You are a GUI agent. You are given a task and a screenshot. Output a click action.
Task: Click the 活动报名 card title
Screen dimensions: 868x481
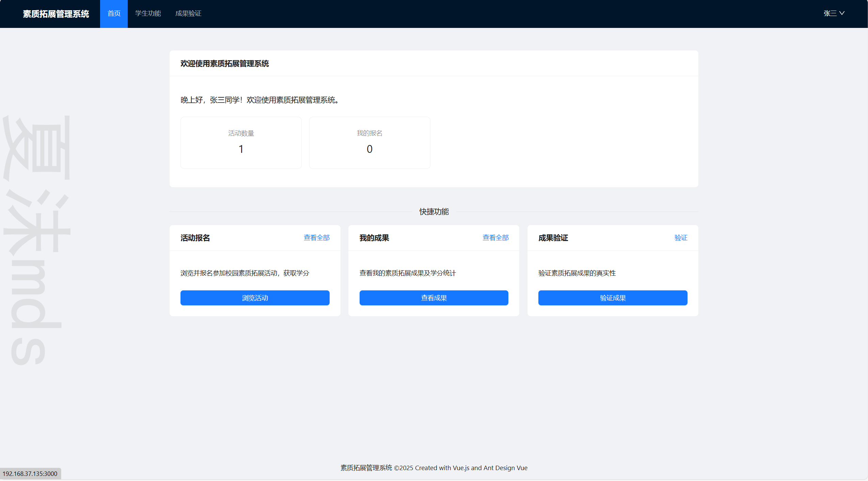195,238
